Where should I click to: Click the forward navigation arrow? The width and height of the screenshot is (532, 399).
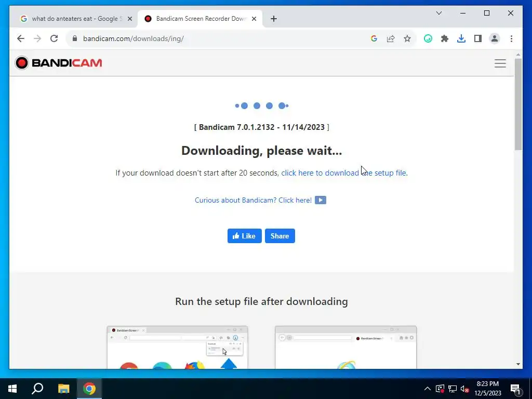(37, 38)
